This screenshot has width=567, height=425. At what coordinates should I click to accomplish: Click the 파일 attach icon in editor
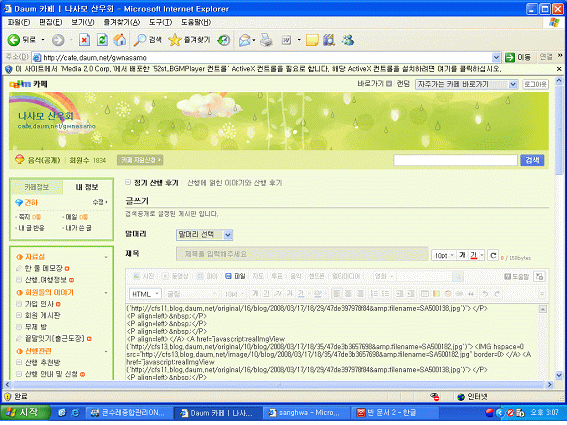(235, 276)
